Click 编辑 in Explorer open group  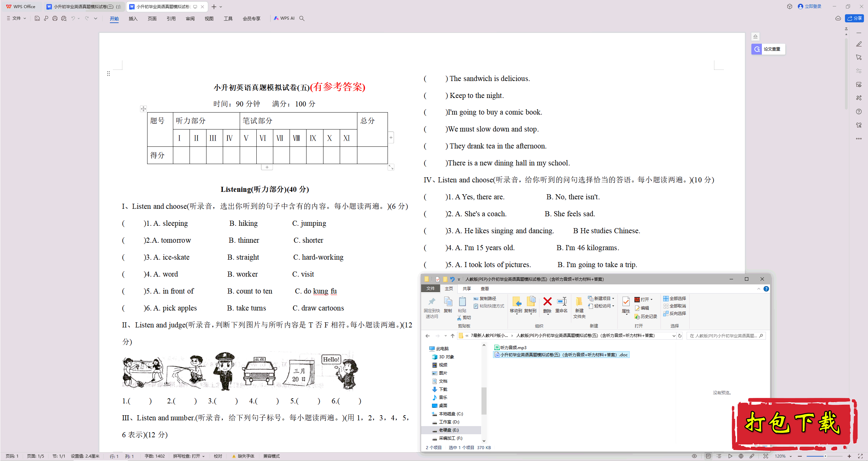point(642,308)
